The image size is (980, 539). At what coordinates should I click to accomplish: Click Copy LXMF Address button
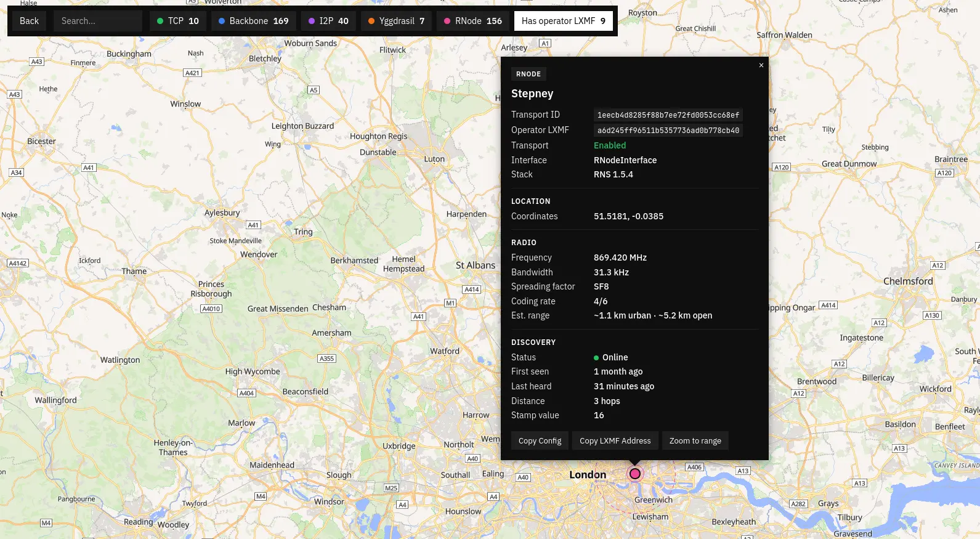tap(615, 441)
